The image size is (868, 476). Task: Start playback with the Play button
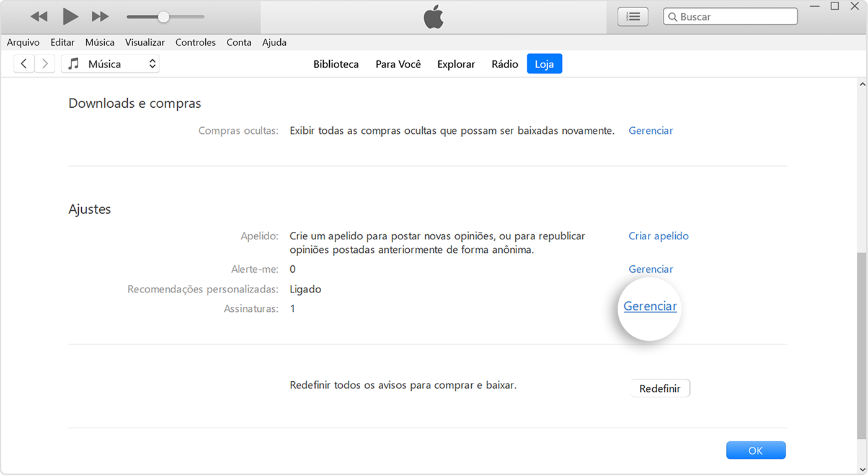point(71,17)
